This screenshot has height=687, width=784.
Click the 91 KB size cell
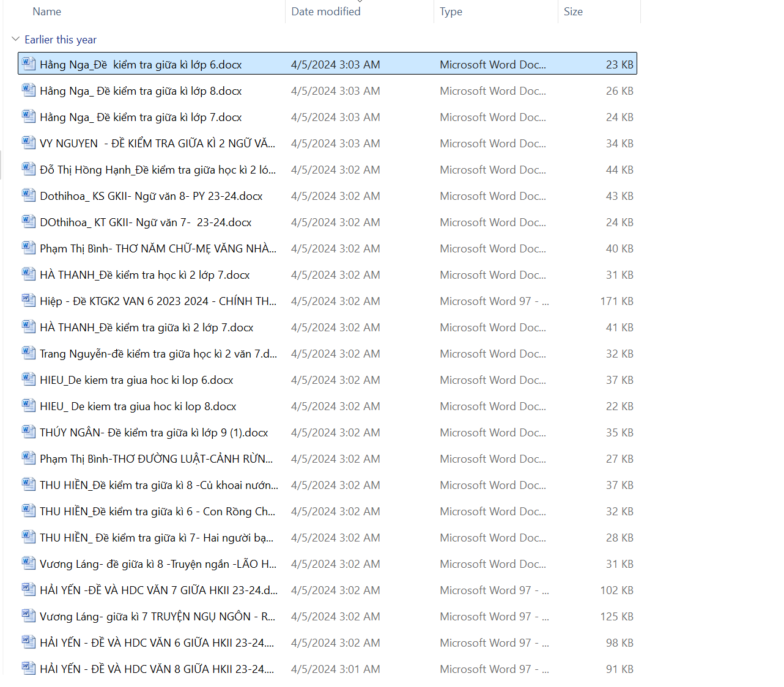pos(619,669)
